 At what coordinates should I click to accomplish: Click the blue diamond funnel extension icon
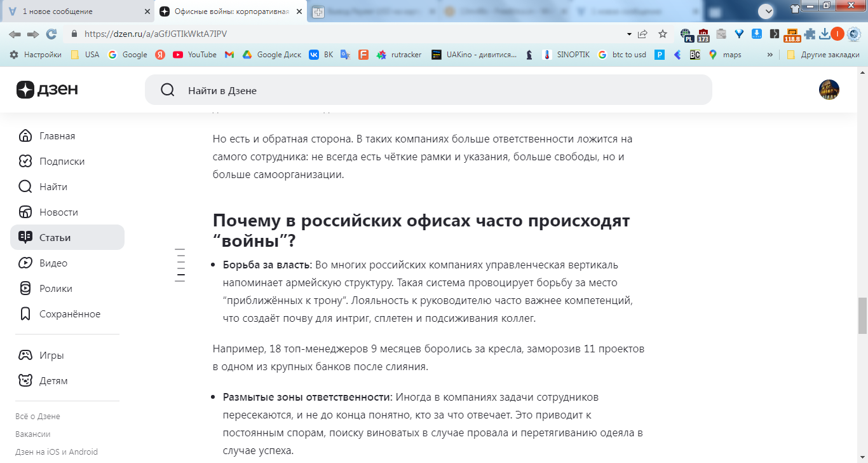[x=739, y=34]
